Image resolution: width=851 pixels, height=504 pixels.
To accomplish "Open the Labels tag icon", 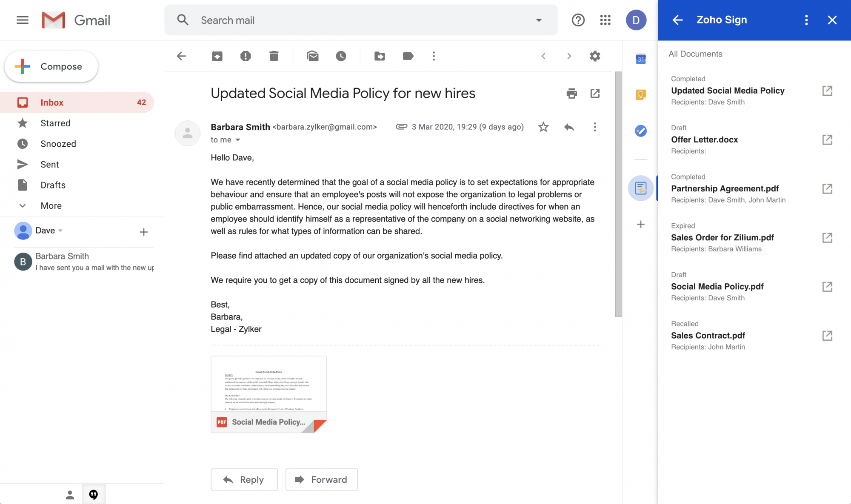I will tap(408, 56).
